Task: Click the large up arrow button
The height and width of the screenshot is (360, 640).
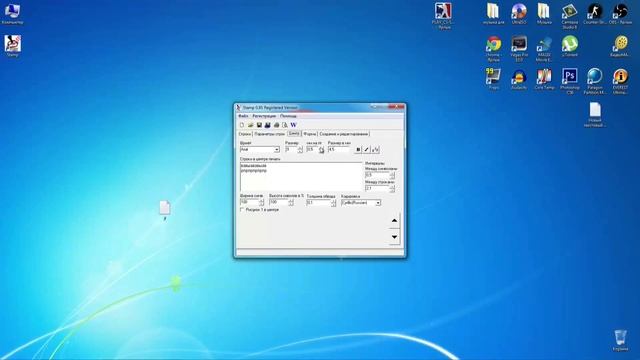Action: pos(394,220)
